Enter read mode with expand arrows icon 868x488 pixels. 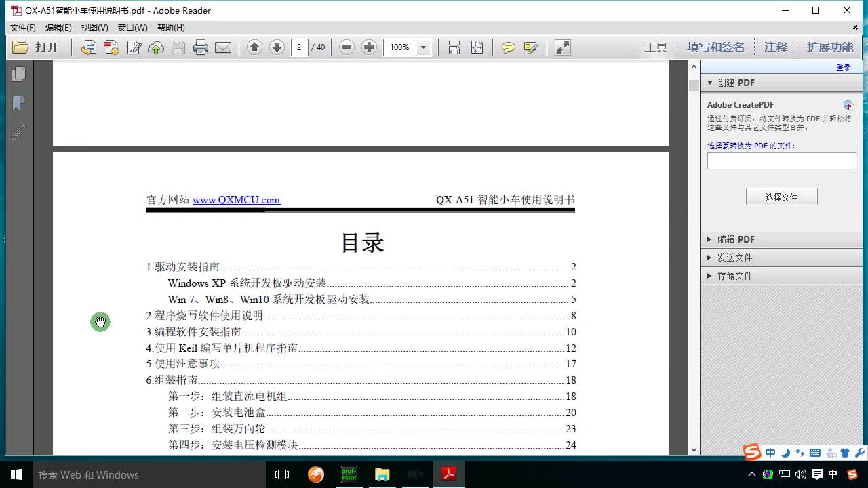tap(562, 47)
